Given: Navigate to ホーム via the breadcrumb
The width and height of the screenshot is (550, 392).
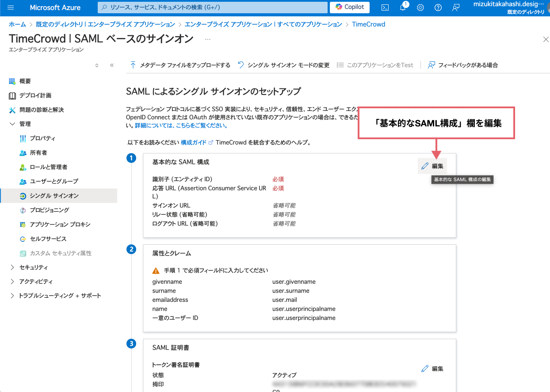Looking at the screenshot, I should pyautogui.click(x=17, y=24).
